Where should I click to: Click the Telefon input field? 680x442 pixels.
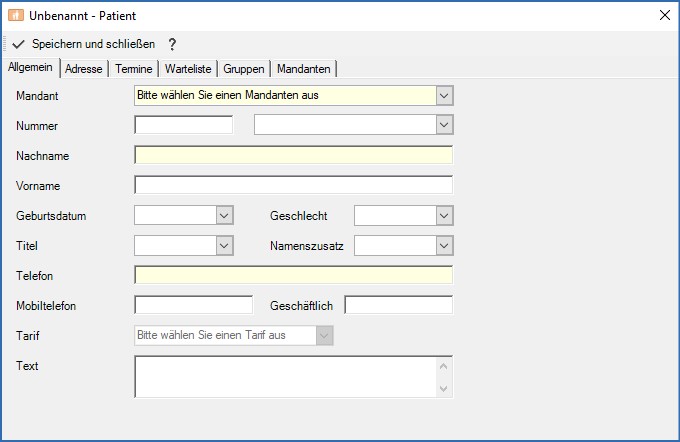(x=292, y=276)
